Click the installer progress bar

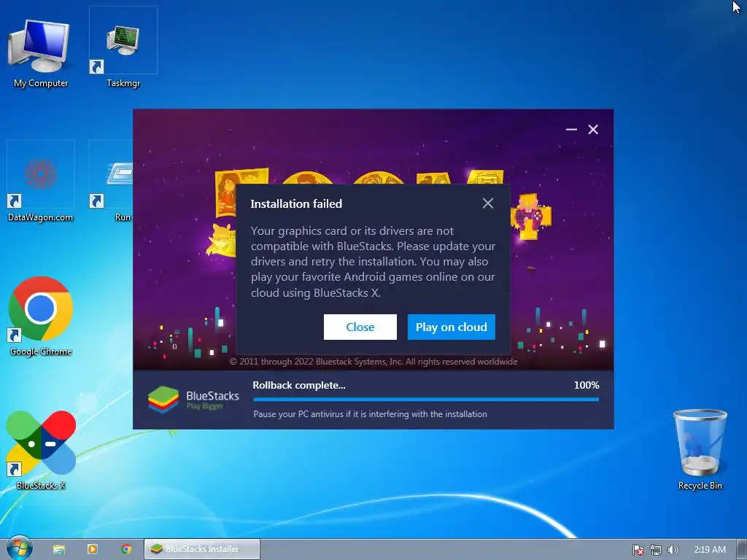[x=426, y=400]
